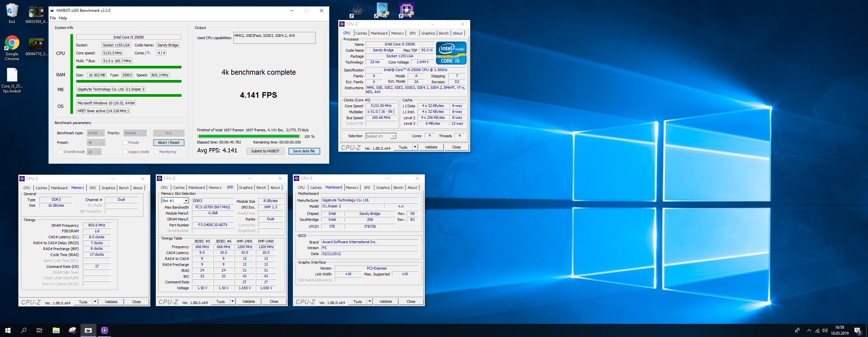Open SPD tab in CPU-Z Mainboard window

click(x=367, y=188)
